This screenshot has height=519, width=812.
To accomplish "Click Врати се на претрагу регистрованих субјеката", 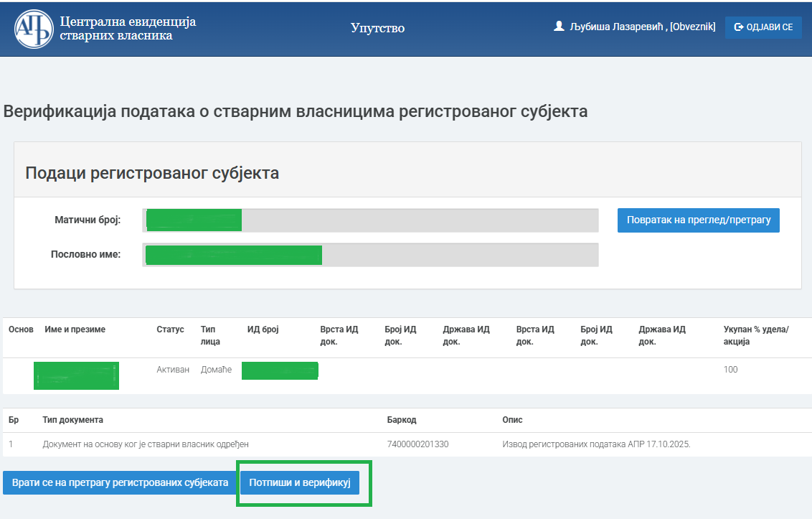I will tap(120, 482).
